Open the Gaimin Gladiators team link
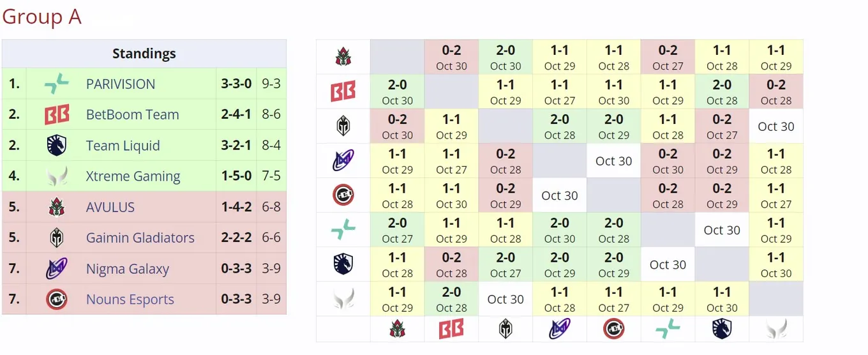Image resolution: width=868 pixels, height=355 pixels. (140, 238)
